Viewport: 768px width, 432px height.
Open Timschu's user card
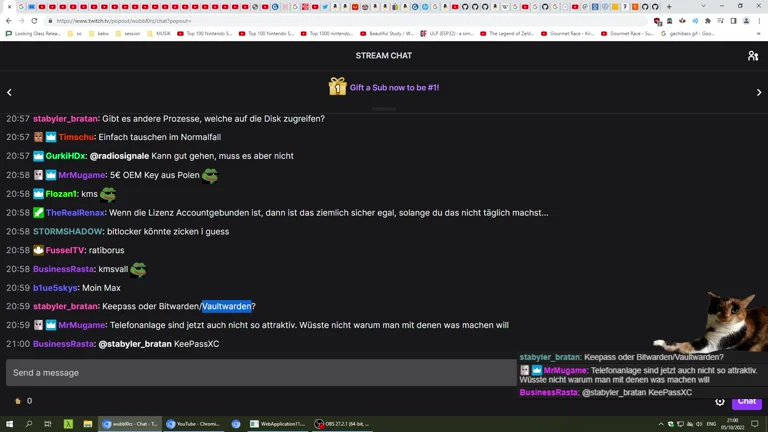[x=76, y=137]
